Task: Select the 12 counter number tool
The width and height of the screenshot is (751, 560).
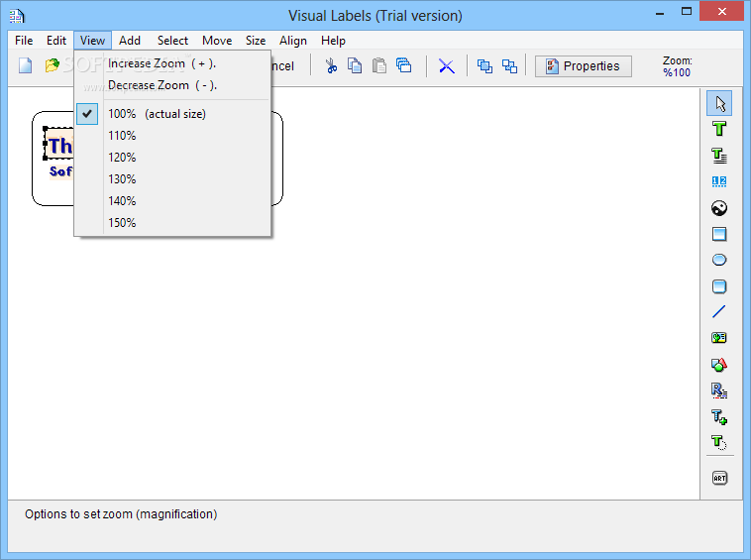Action: coord(719,181)
